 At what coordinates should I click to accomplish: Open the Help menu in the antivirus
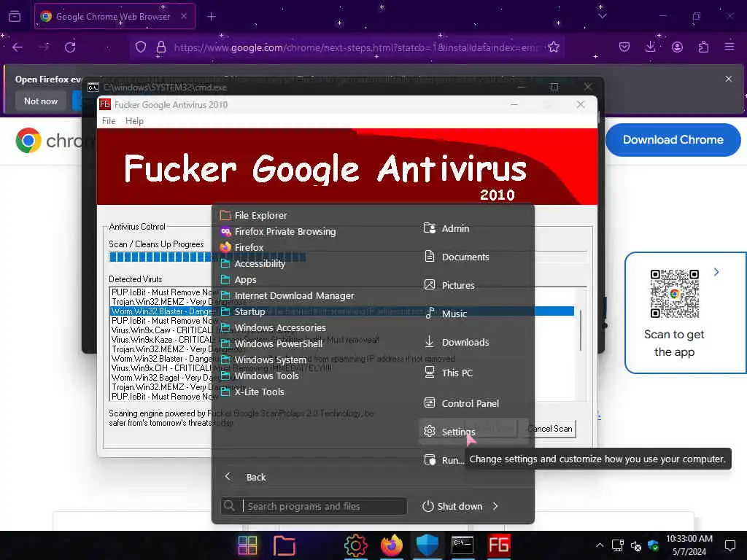(134, 121)
